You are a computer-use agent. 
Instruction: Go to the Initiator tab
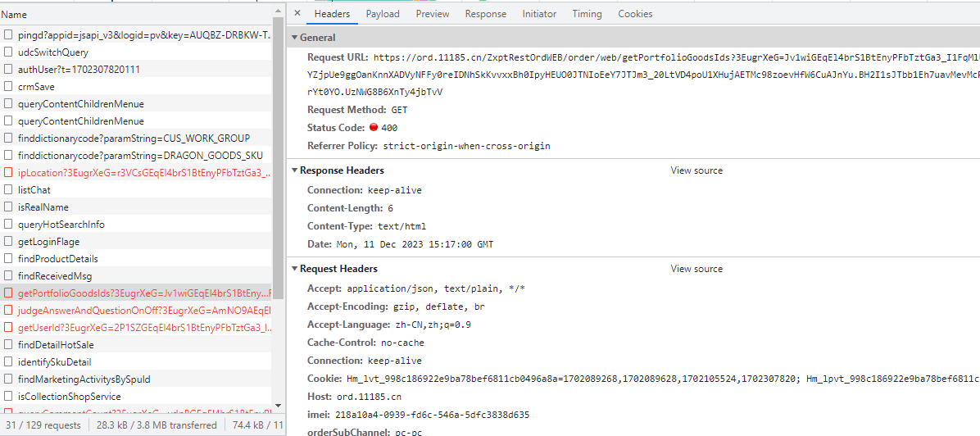point(539,14)
